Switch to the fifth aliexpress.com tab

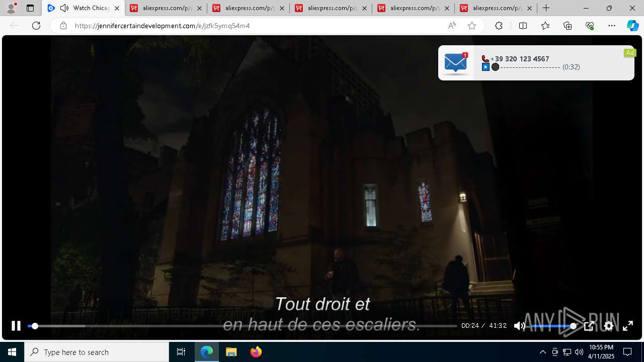coord(496,8)
